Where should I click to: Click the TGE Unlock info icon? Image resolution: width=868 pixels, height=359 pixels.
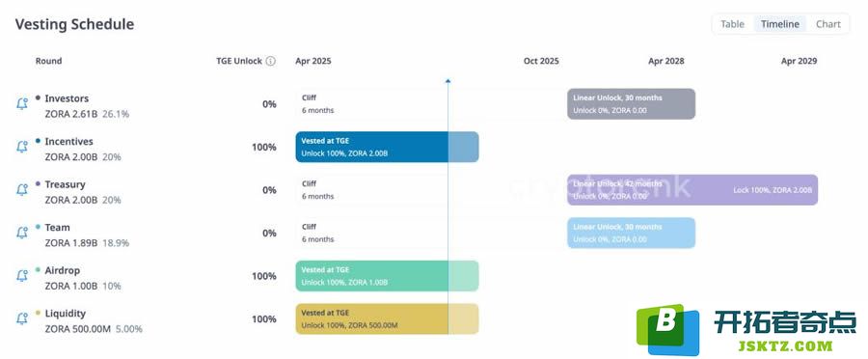coord(270,61)
